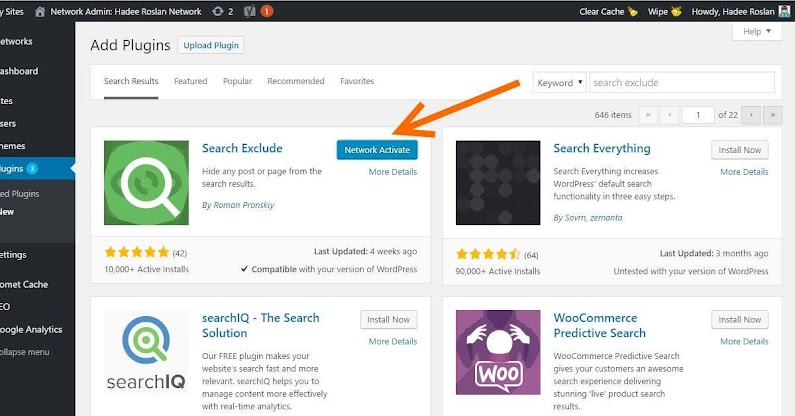Click the plugin search input field
795x416 pixels.
point(682,83)
